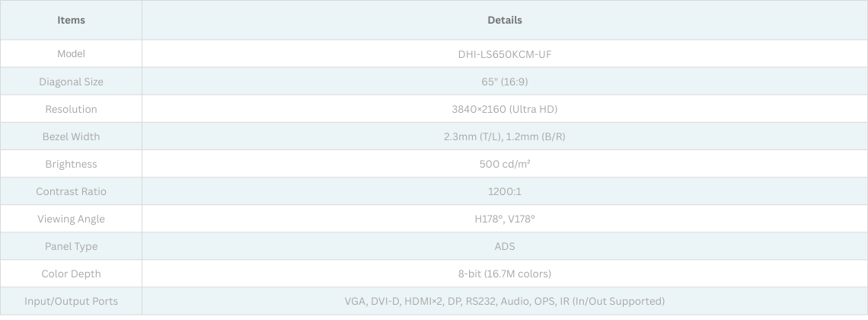Click the 2.3mm (T/L), 1.2mm (B/R) value

pyautogui.click(x=504, y=136)
